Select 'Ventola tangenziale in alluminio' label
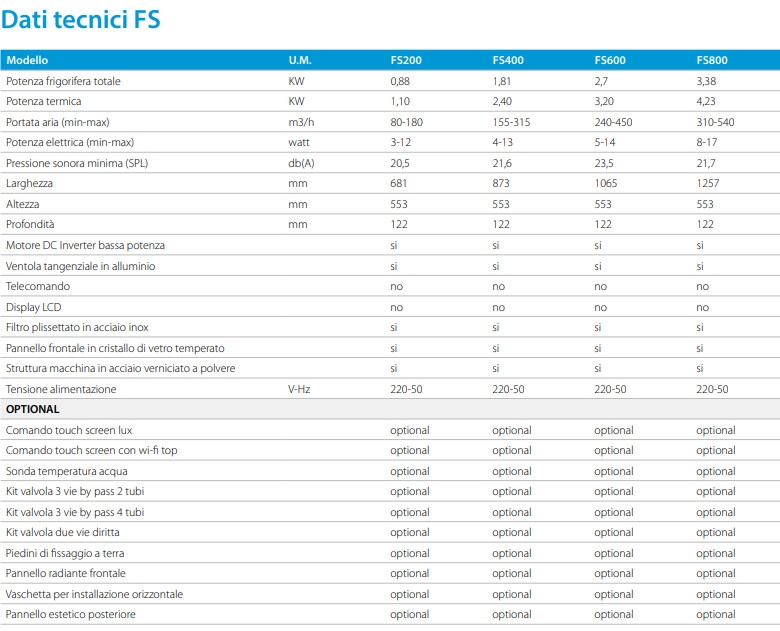Image resolution: width=780 pixels, height=631 pixels. pos(81,266)
